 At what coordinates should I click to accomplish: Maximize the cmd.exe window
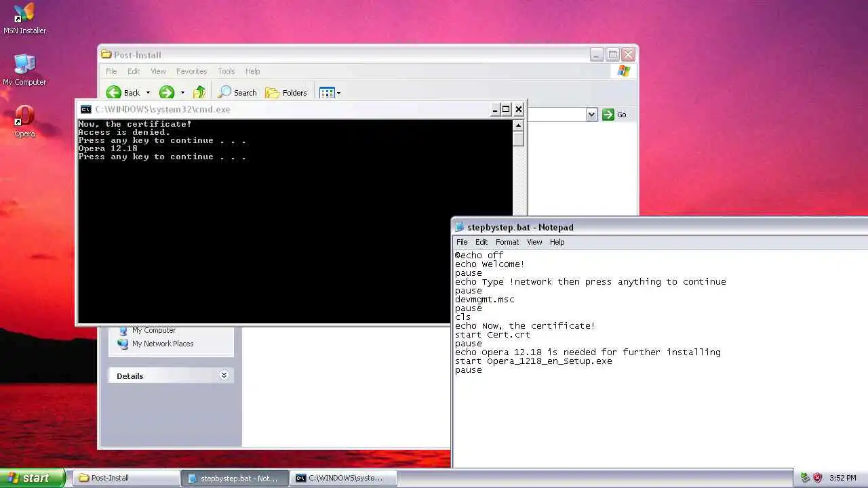(506, 109)
